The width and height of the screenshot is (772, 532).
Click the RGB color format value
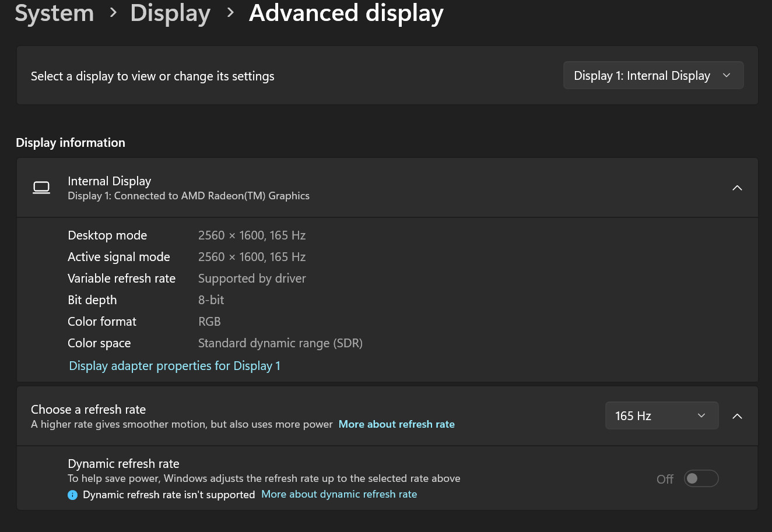209,322
